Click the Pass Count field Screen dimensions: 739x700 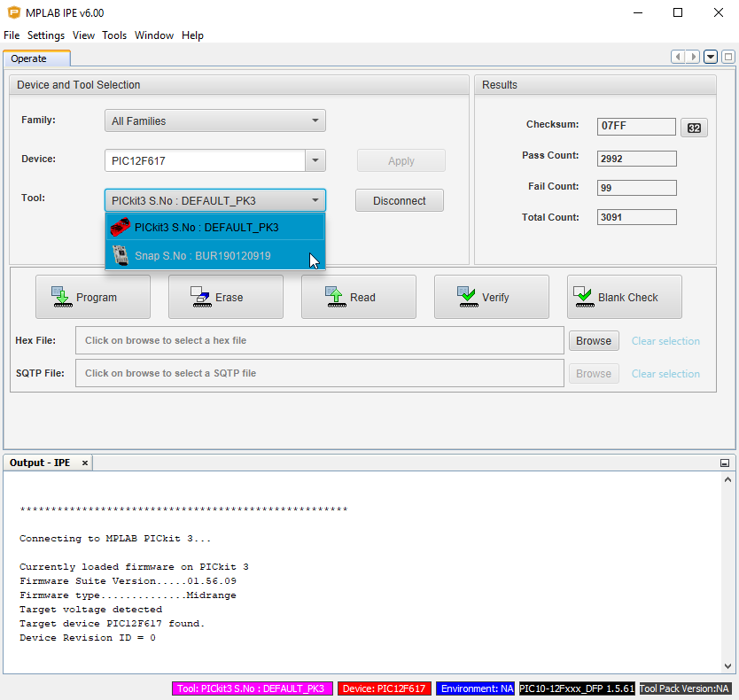pos(637,159)
